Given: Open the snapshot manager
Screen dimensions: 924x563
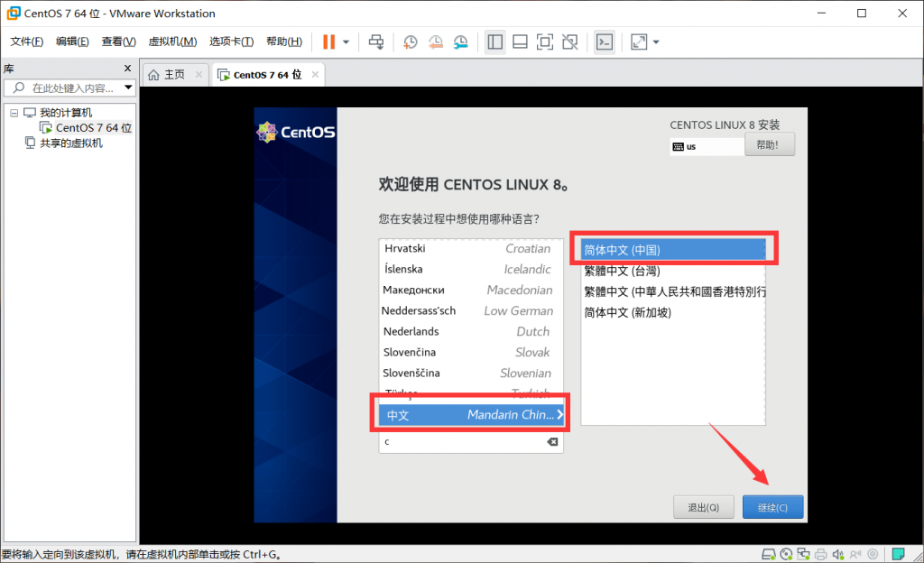Looking at the screenshot, I should coord(461,42).
